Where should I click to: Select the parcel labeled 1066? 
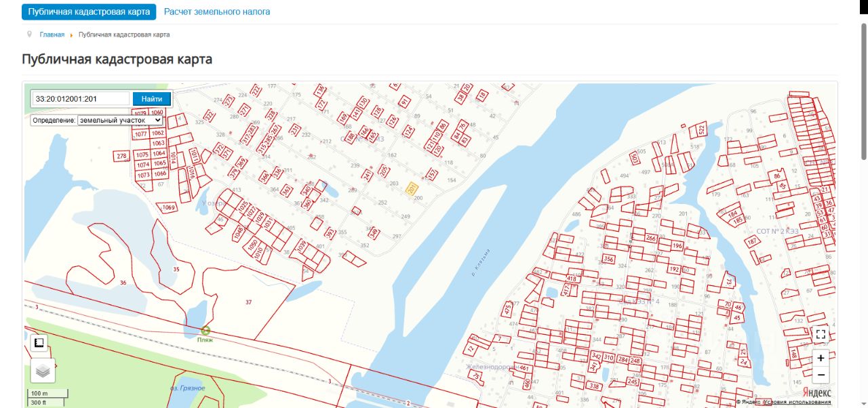160,174
